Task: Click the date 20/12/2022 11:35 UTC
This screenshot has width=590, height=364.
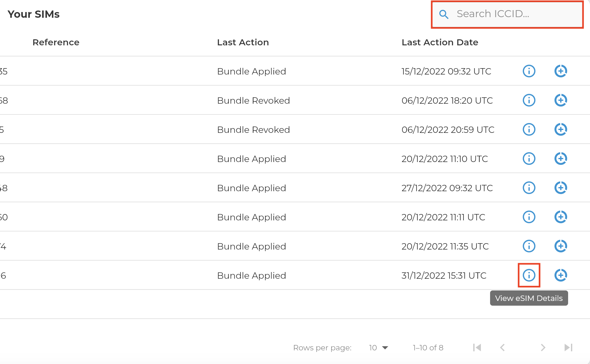Action: click(x=445, y=246)
